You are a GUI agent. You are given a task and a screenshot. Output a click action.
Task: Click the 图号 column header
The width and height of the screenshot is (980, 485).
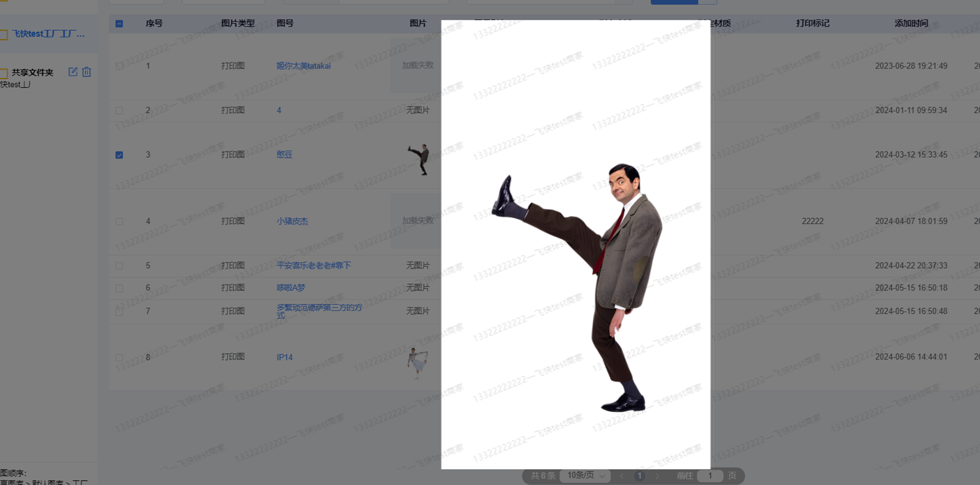point(285,23)
